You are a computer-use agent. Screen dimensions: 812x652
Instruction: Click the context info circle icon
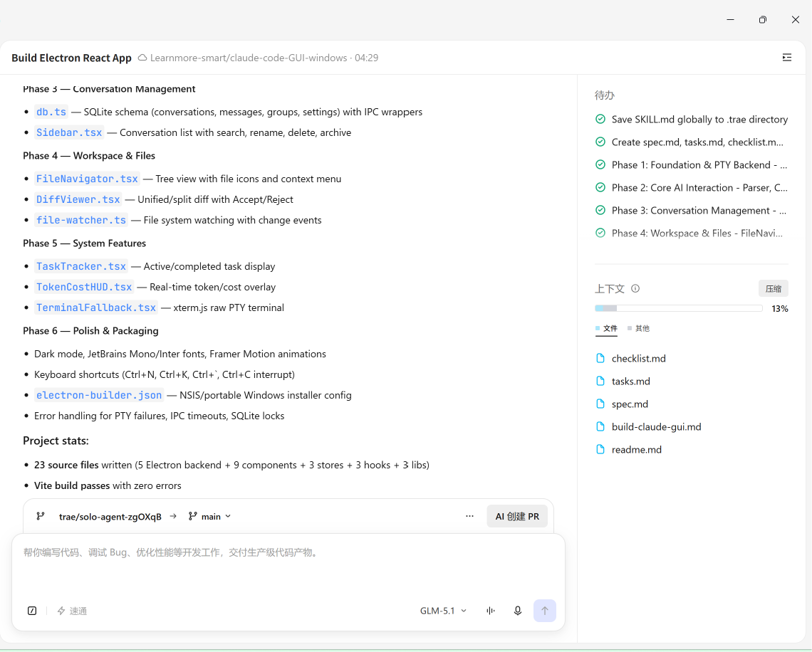point(635,289)
